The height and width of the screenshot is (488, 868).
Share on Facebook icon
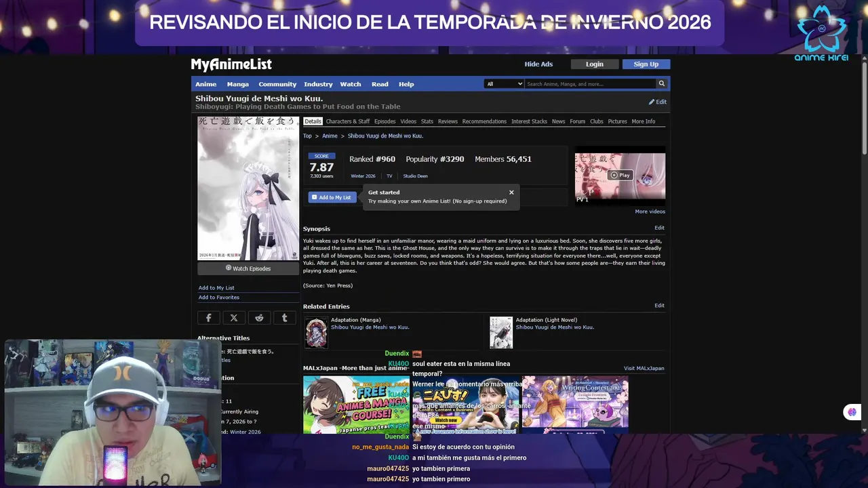(208, 317)
